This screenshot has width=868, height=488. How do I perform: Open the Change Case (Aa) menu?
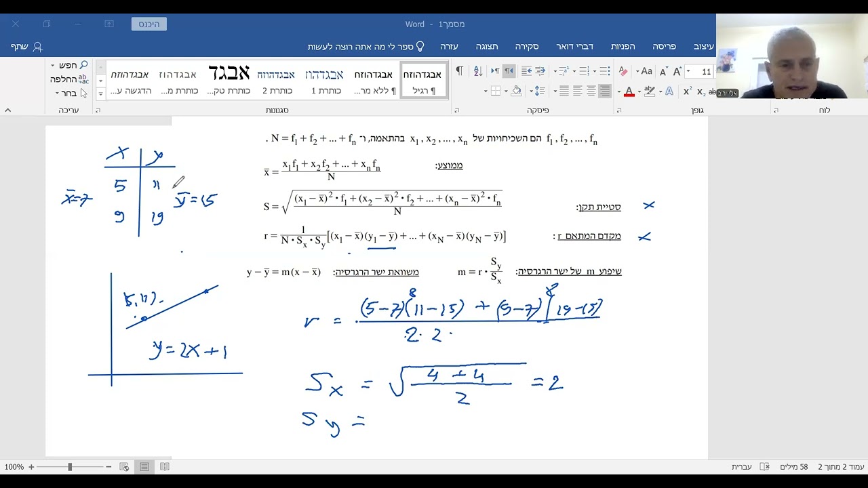point(645,71)
